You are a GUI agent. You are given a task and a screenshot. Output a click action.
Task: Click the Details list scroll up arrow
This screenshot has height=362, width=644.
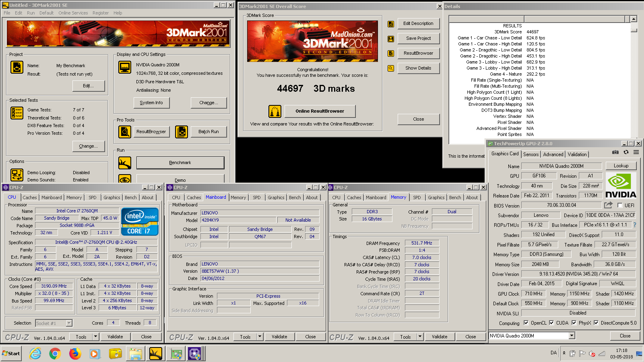pyautogui.click(x=634, y=19)
